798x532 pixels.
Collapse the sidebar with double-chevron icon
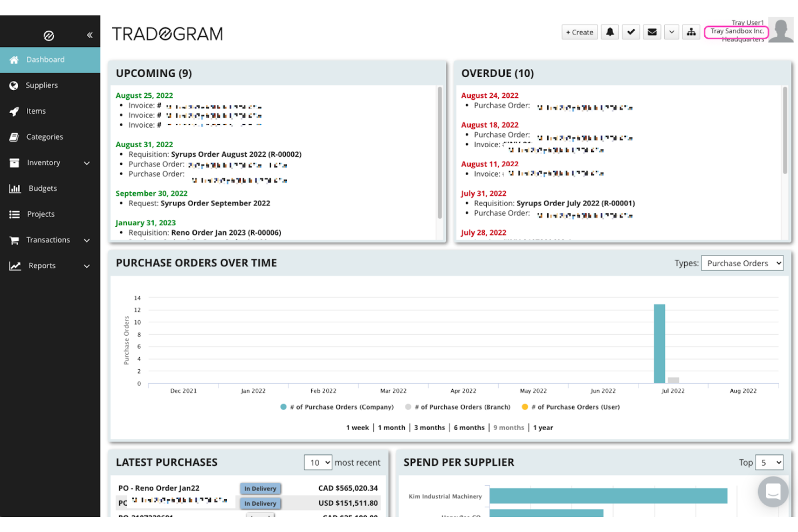pos(90,35)
